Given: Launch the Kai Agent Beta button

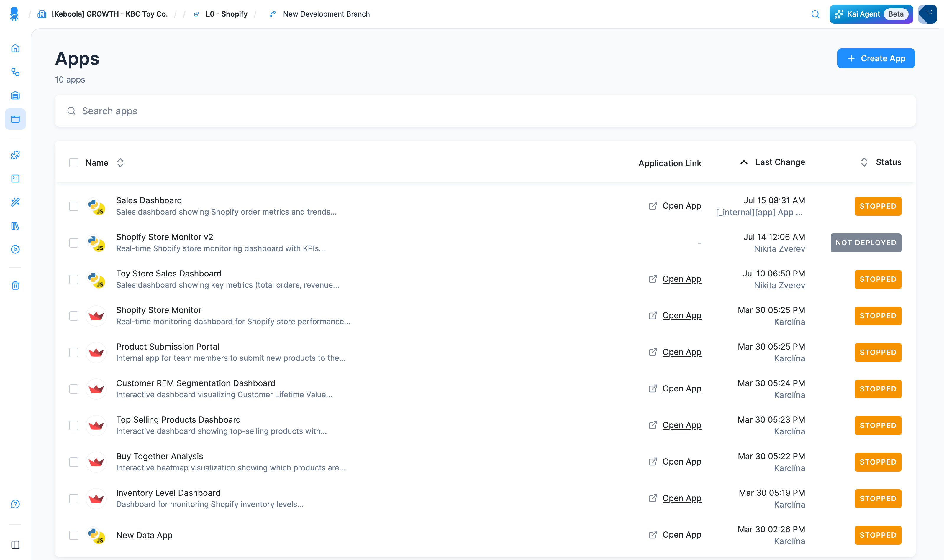Looking at the screenshot, I should click(871, 14).
